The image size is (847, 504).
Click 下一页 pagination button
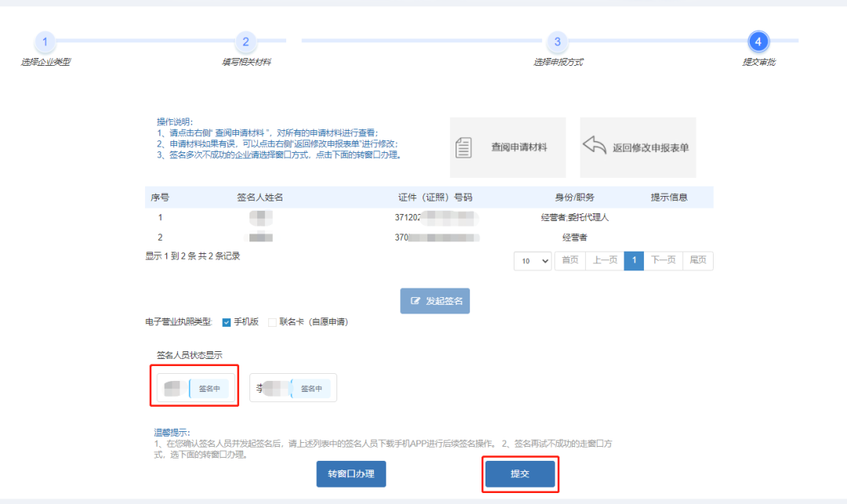click(x=663, y=260)
